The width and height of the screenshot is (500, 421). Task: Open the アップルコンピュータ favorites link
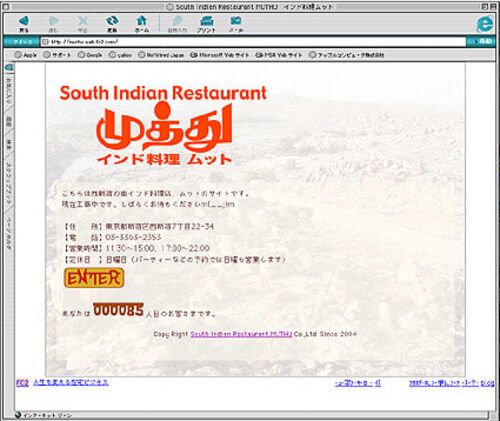[x=346, y=55]
